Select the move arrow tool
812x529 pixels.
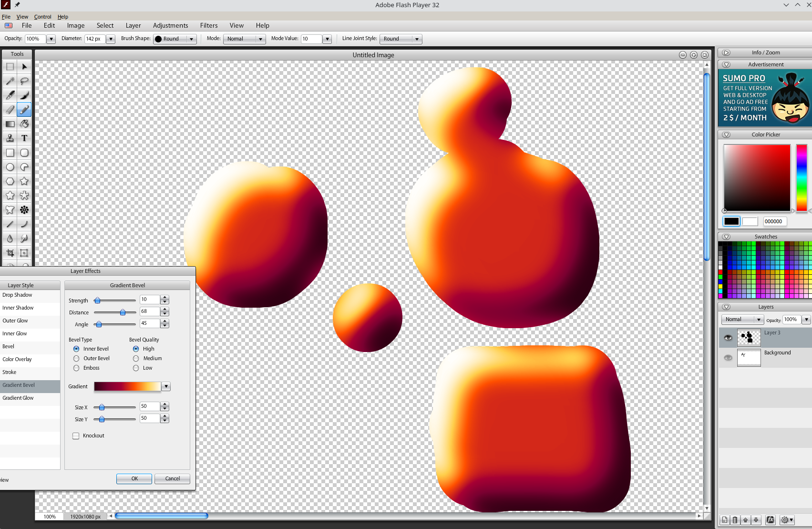(x=24, y=67)
